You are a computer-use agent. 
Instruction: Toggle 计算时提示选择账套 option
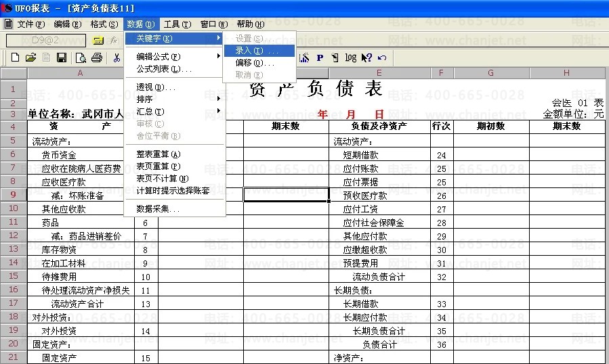[x=174, y=190]
